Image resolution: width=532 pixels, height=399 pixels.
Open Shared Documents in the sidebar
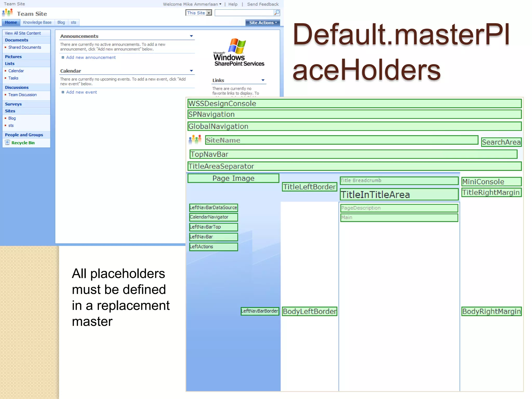(25, 47)
